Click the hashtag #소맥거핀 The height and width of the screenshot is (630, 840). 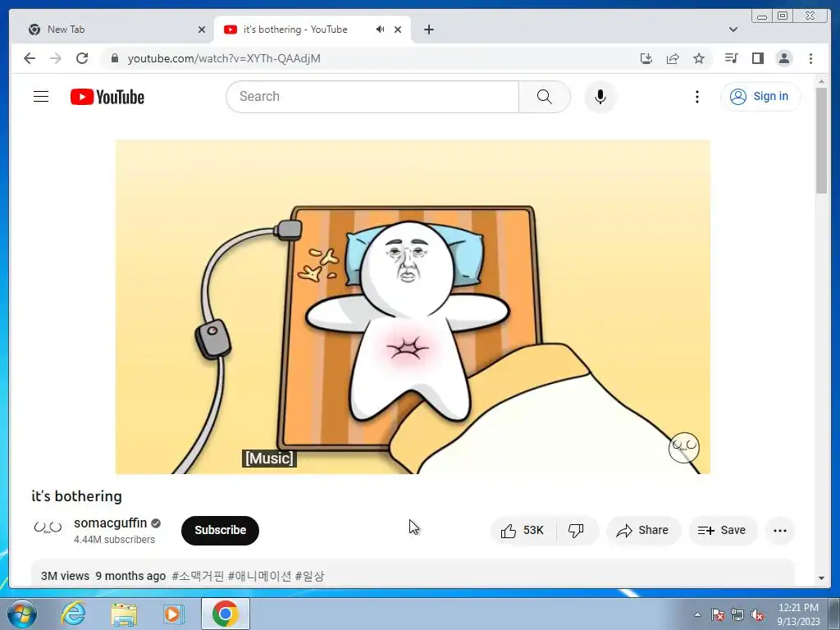(198, 576)
